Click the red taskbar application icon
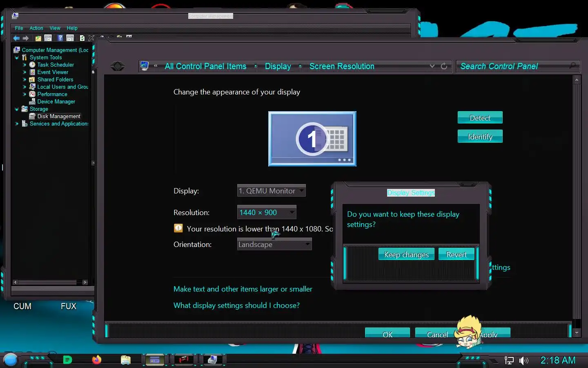The image size is (588, 368). click(184, 360)
